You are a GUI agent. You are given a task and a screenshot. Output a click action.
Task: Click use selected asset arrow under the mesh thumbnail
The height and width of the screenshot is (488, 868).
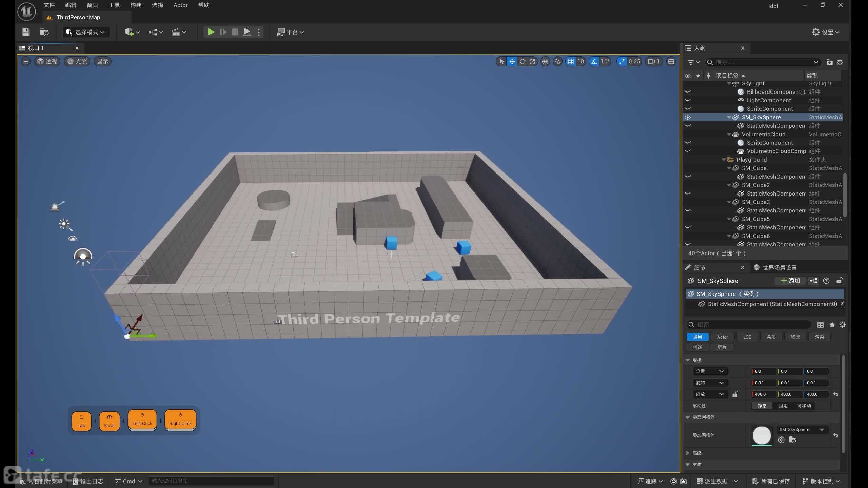tap(782, 440)
